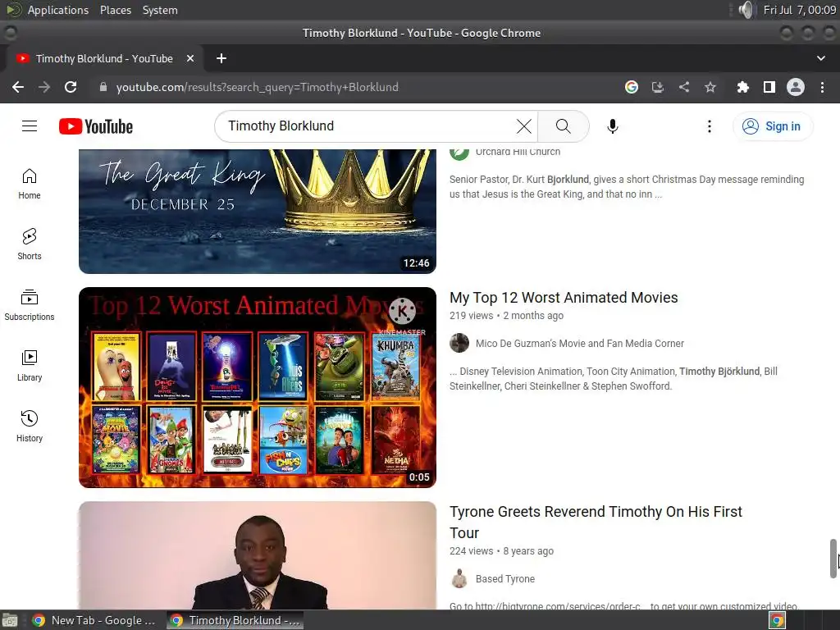The width and height of the screenshot is (840, 630).
Task: Visit Mico De Guzman's channel name
Action: pos(580,344)
